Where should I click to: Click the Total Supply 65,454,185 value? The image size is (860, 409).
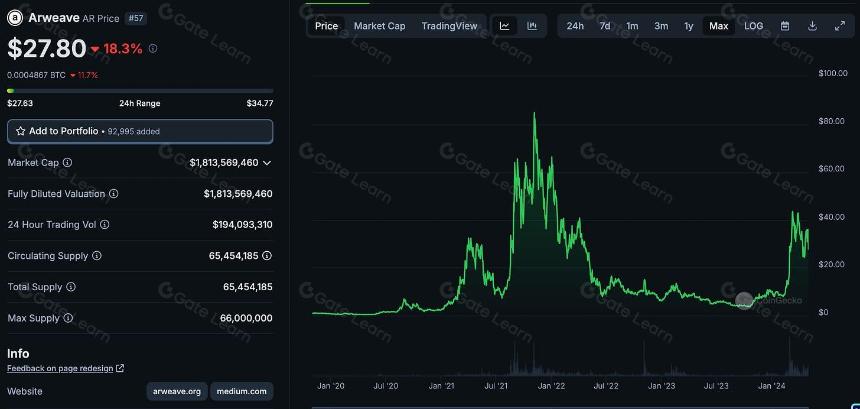(x=248, y=287)
